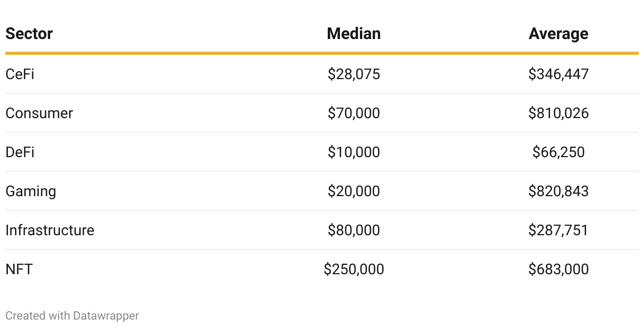
Task: Select the DeFi sector cell
Action: point(20,152)
